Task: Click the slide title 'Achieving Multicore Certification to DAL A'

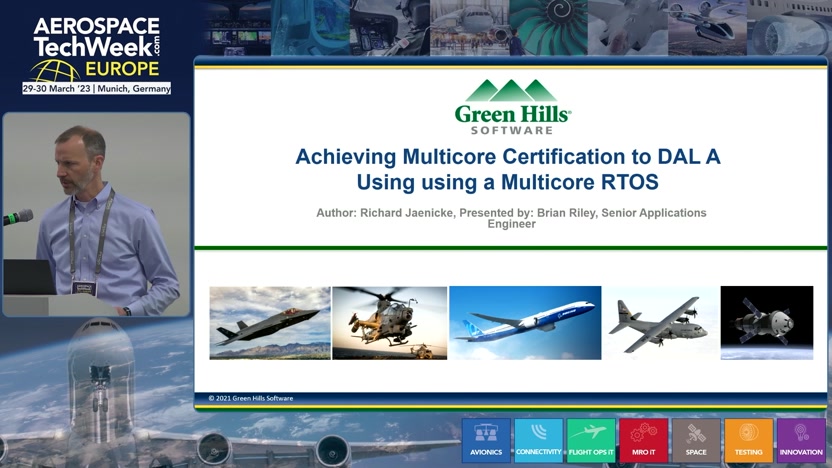Action: point(508,157)
